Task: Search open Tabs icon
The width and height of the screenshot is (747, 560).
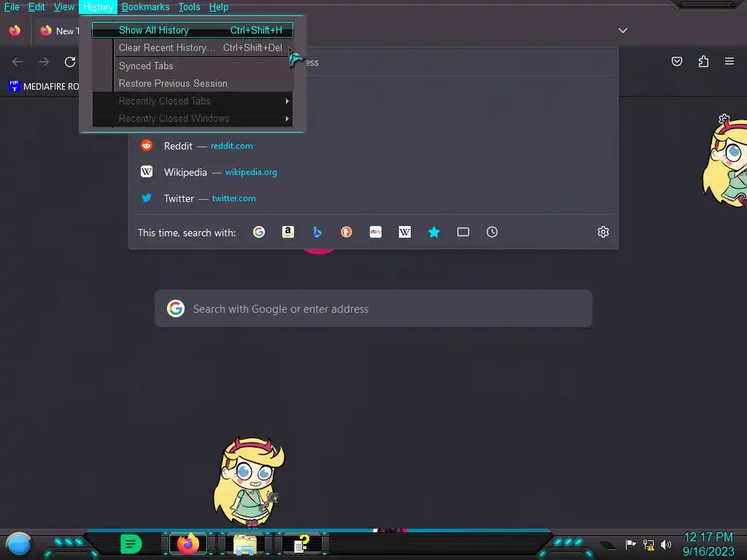Action: pos(463,232)
